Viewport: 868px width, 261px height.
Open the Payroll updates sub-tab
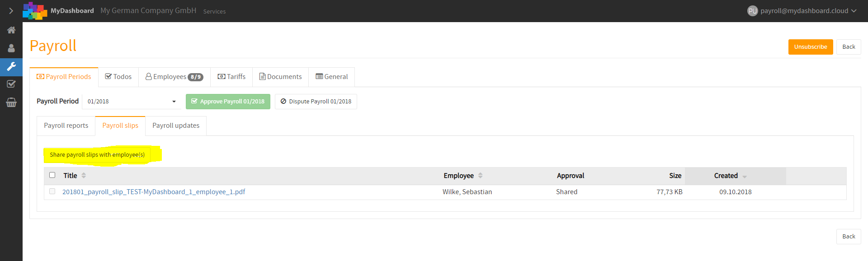(x=176, y=126)
